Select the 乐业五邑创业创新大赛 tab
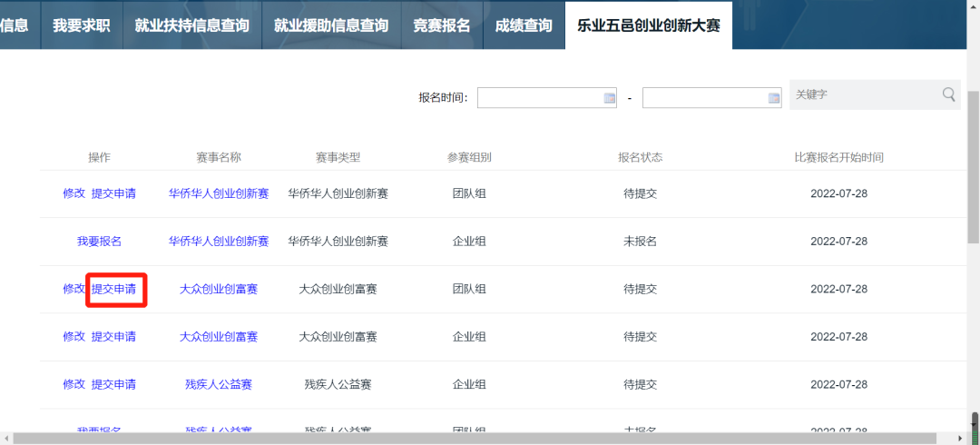The width and height of the screenshot is (980, 445). click(x=648, y=25)
